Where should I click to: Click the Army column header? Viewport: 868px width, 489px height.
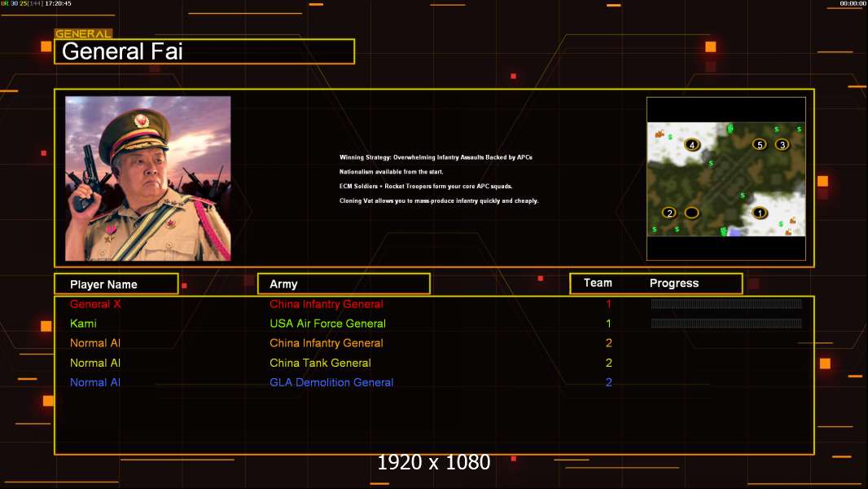click(344, 284)
